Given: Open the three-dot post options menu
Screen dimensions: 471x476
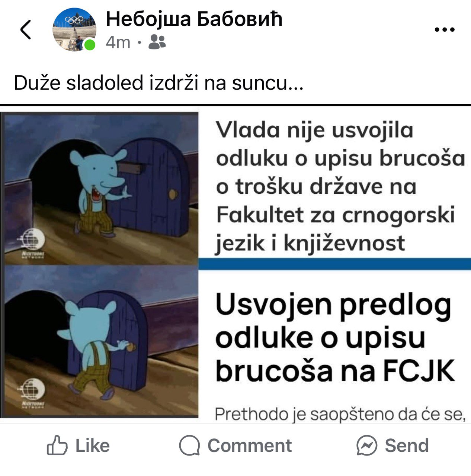Looking at the screenshot, I should click(445, 30).
